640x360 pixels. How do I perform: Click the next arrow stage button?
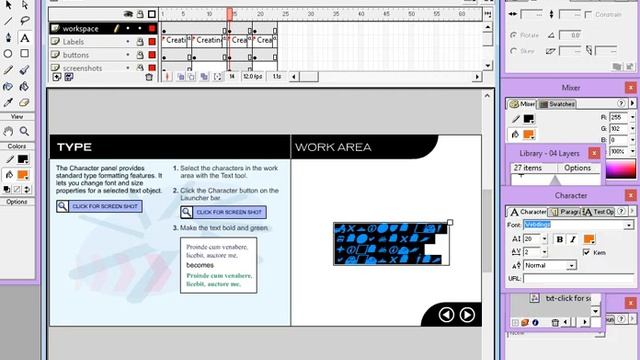point(467,315)
